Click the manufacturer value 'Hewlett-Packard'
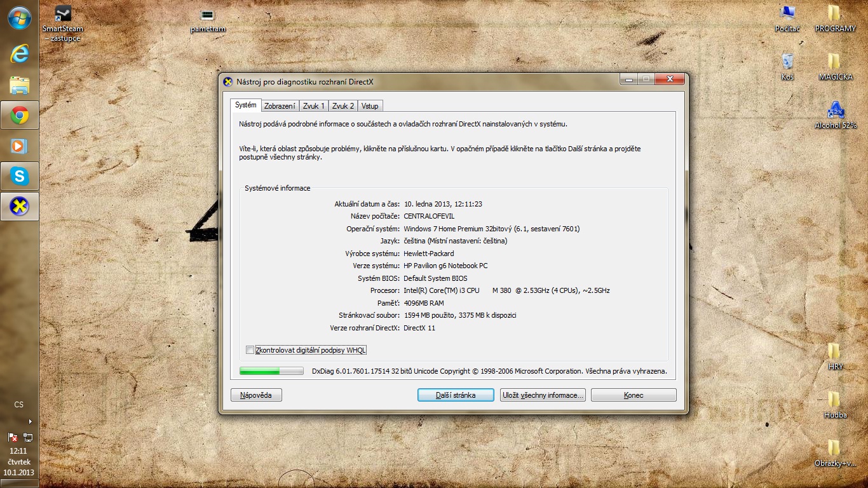This screenshot has height=488, width=868. 429,254
